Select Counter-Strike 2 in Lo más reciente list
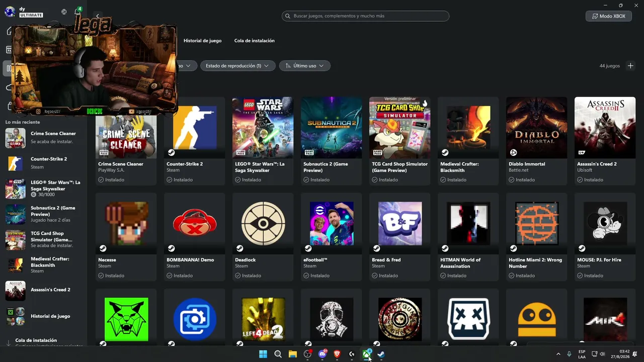The width and height of the screenshot is (644, 362). pos(44,163)
